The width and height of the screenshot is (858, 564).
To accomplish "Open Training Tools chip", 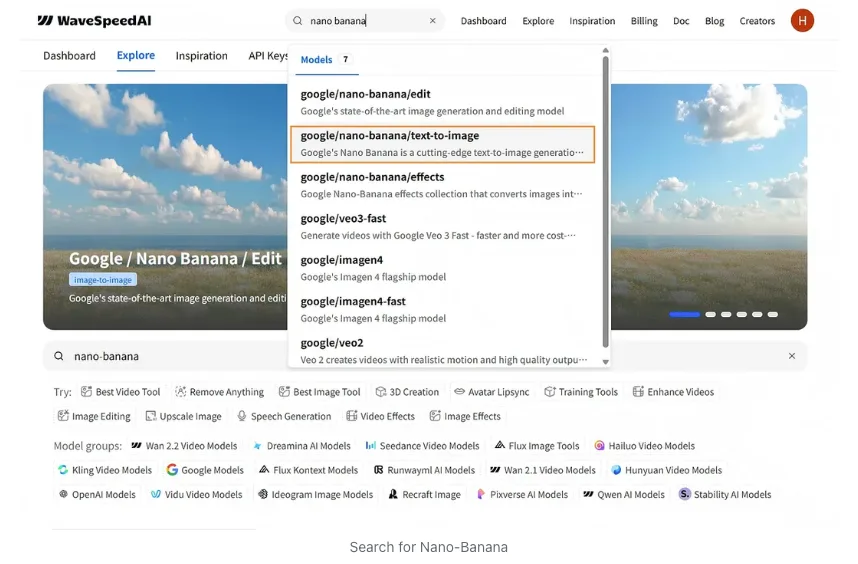I will 581,392.
